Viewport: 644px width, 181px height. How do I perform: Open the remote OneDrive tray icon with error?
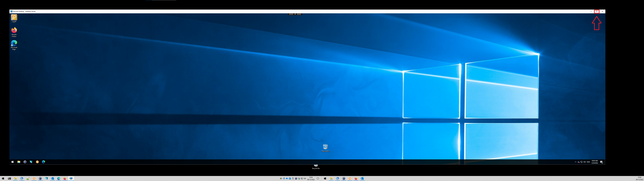click(x=578, y=162)
